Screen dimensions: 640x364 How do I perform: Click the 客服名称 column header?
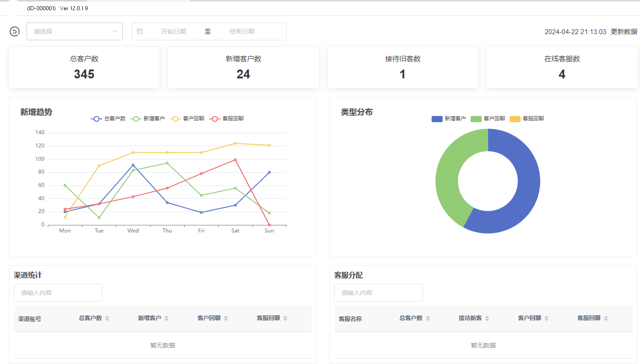pyautogui.click(x=350, y=319)
